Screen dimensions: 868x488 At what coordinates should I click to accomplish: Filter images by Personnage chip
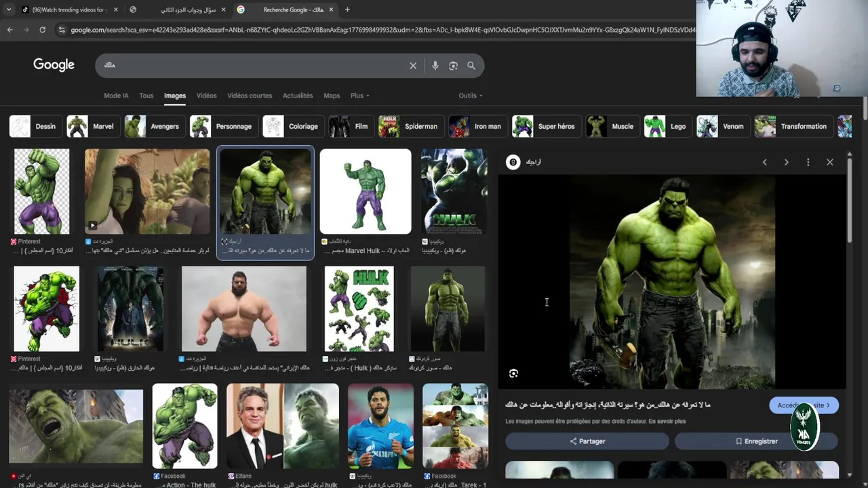pyautogui.click(x=223, y=127)
